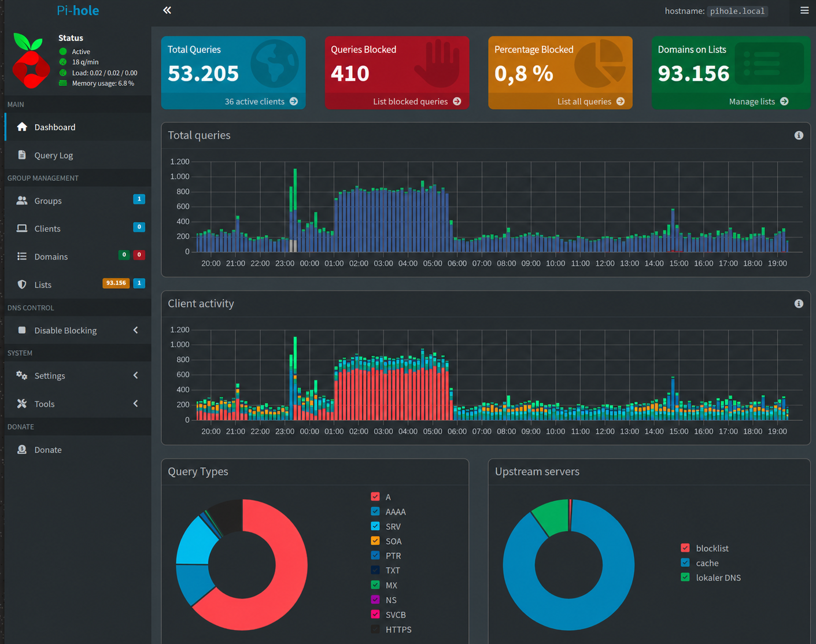Screen dimensions: 816x644
Task: Open the Query Log page
Action: click(77, 155)
